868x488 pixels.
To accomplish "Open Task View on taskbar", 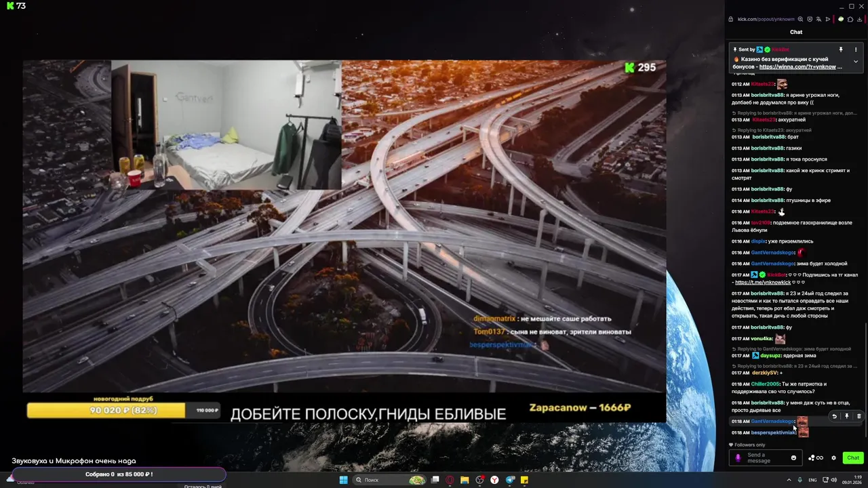I will click(435, 480).
